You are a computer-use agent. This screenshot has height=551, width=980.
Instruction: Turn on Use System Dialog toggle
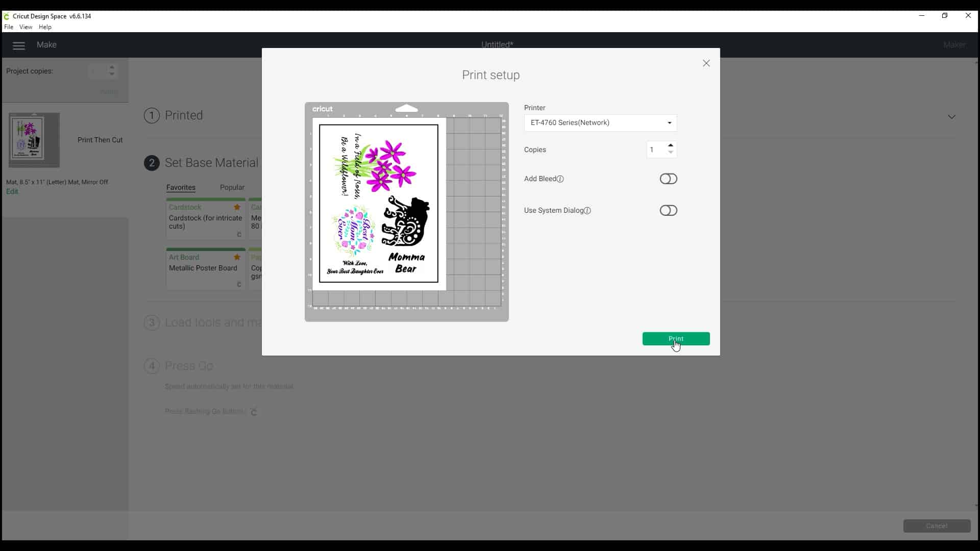pyautogui.click(x=668, y=211)
